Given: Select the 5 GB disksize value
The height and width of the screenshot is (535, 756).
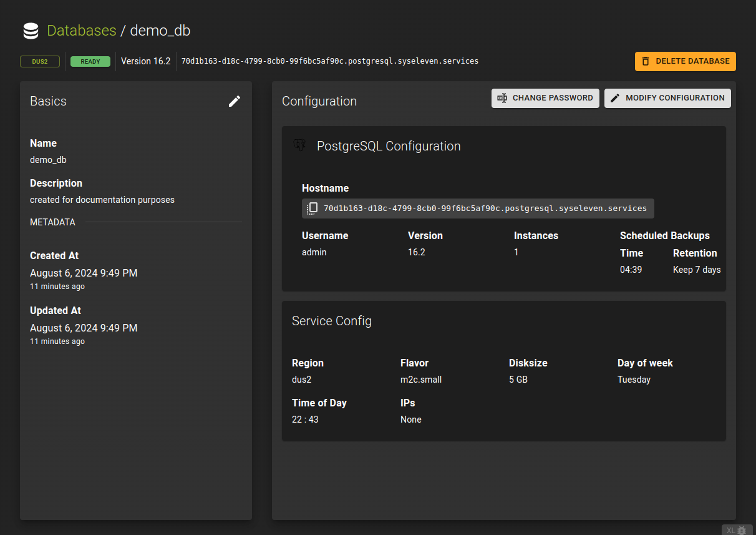Looking at the screenshot, I should click(x=518, y=380).
